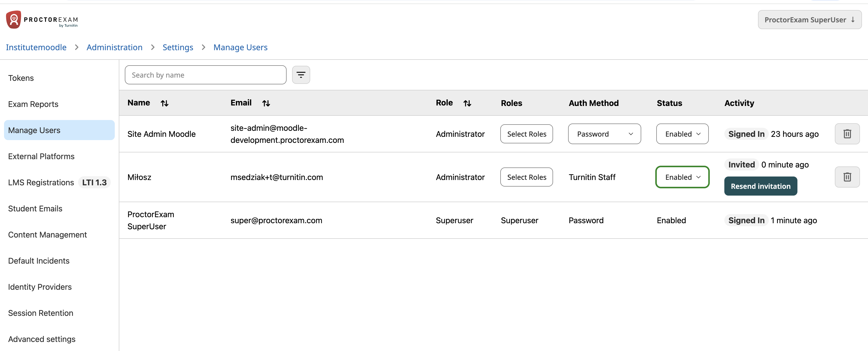Click the Auth Method column header
868x351 pixels.
(x=594, y=103)
